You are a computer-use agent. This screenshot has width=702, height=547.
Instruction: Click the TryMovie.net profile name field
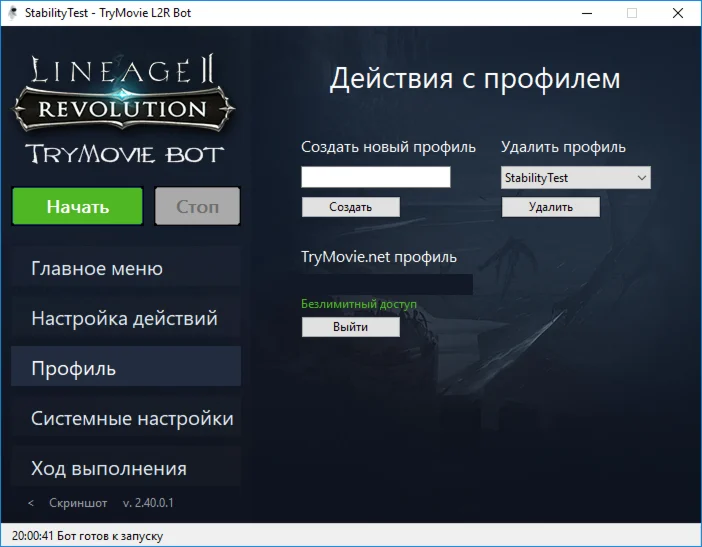coord(387,284)
